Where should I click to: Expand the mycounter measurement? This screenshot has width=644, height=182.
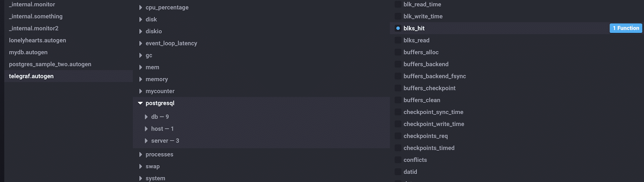pyautogui.click(x=140, y=91)
